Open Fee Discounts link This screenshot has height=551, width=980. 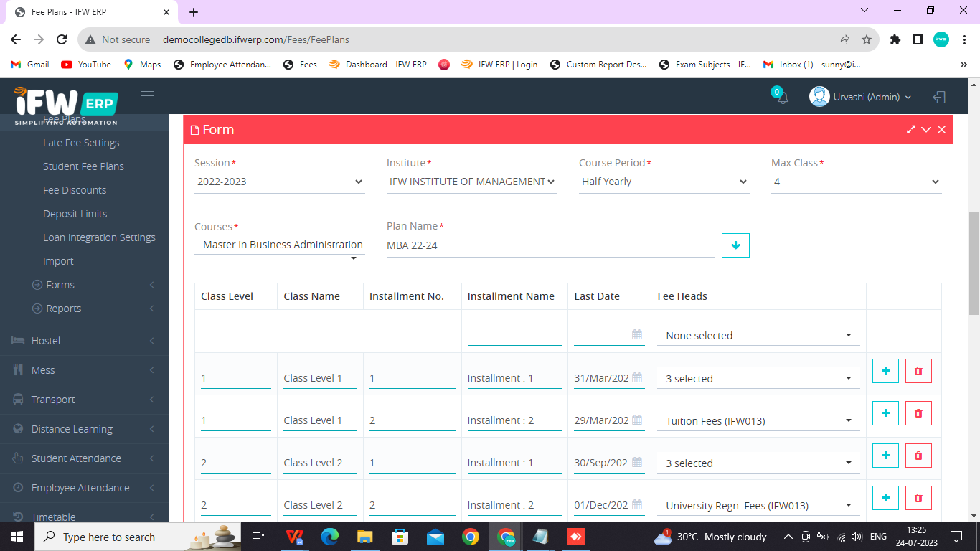[75, 190]
